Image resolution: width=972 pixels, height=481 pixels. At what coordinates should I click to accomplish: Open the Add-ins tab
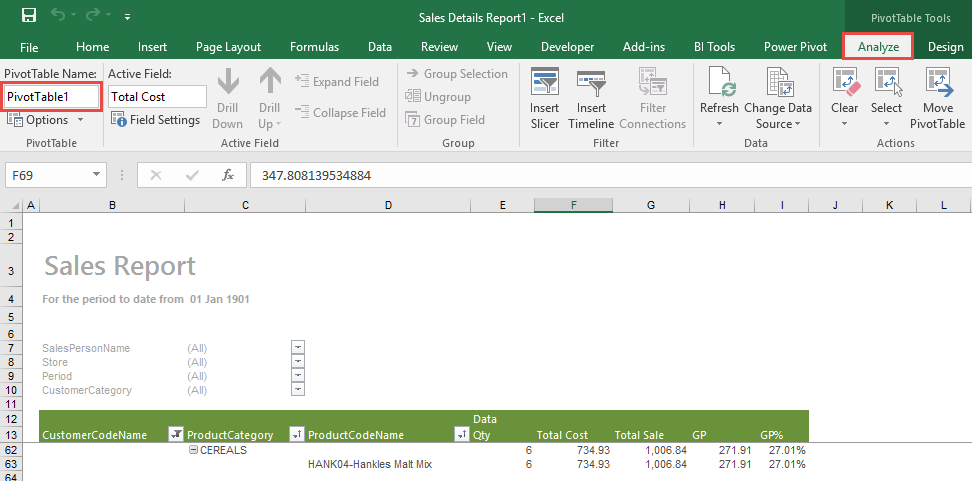[x=644, y=47]
